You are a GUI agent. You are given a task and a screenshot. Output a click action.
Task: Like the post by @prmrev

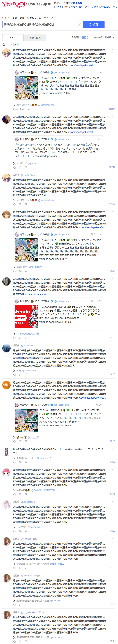click(x=26, y=167)
